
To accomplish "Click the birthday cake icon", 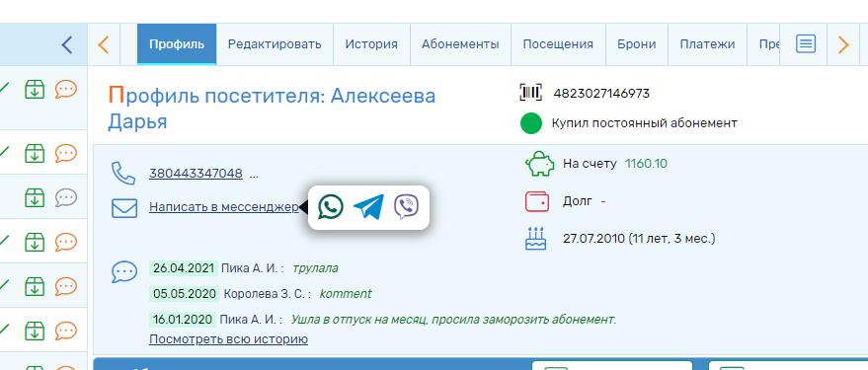I will click(x=535, y=239).
